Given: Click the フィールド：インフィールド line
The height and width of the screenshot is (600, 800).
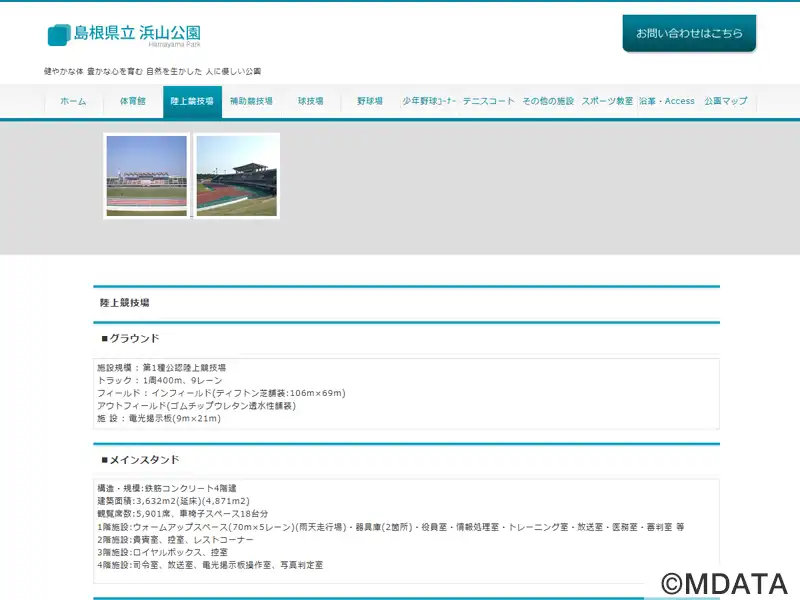Looking at the screenshot, I should coord(221,393).
